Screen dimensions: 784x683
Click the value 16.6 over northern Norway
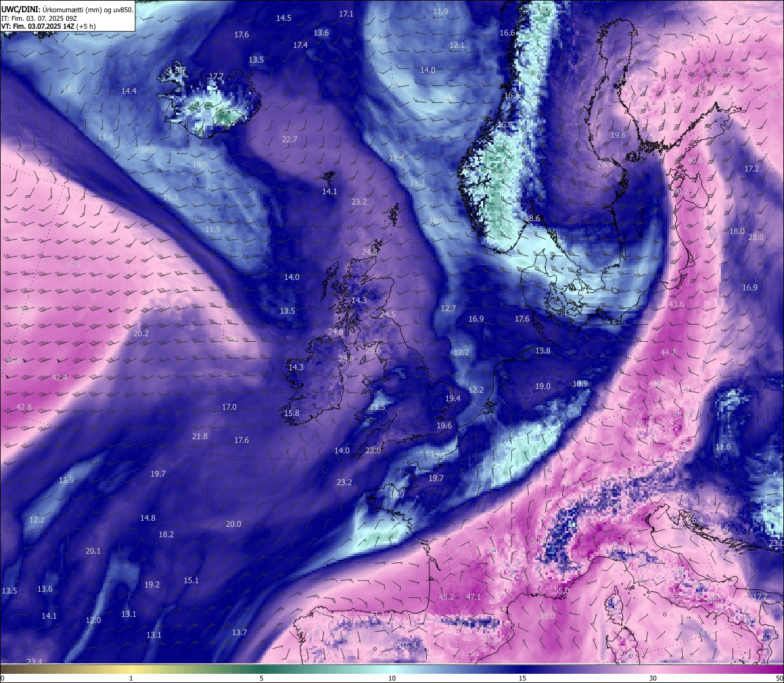pos(507,32)
